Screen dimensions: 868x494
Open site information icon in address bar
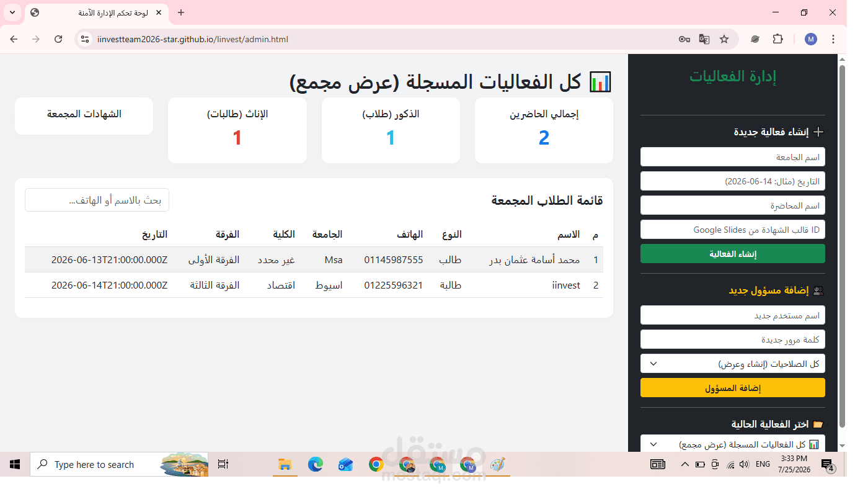click(x=86, y=39)
